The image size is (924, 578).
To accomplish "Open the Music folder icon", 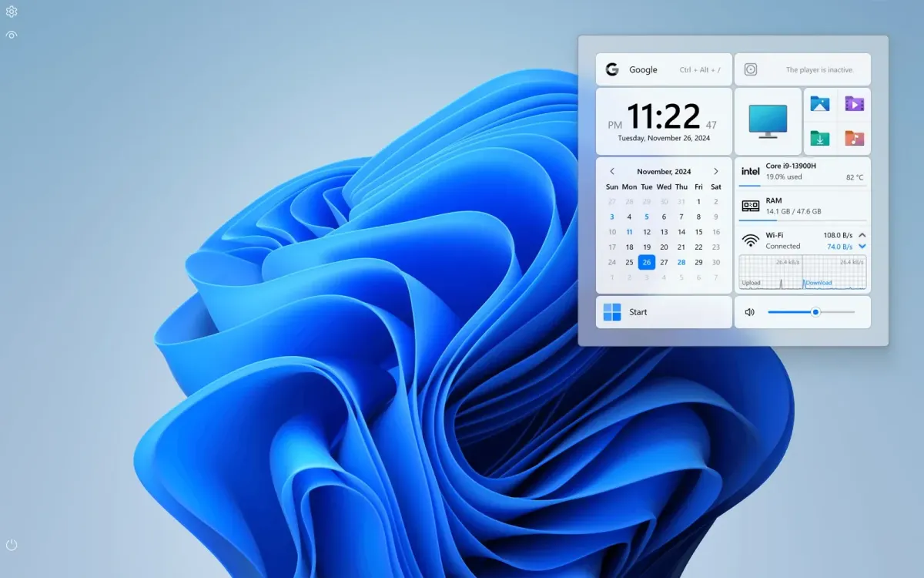I will point(854,138).
